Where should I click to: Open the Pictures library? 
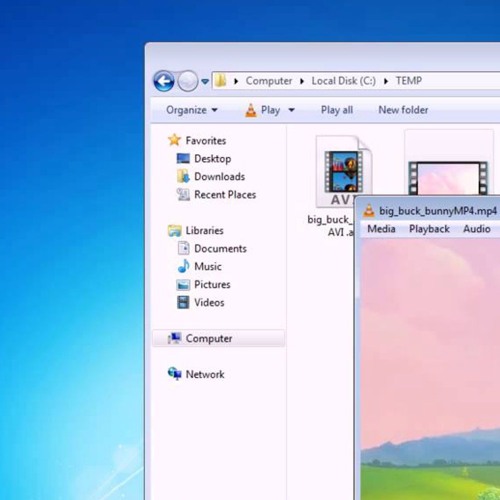(212, 285)
